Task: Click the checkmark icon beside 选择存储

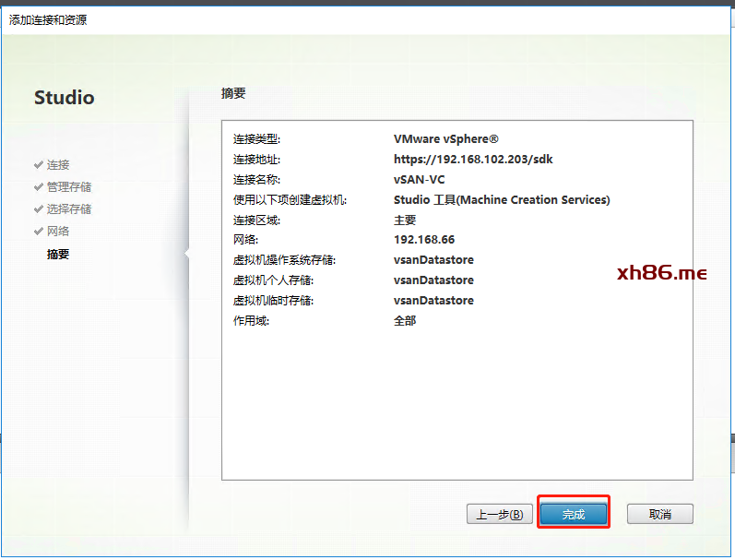Action: point(39,209)
